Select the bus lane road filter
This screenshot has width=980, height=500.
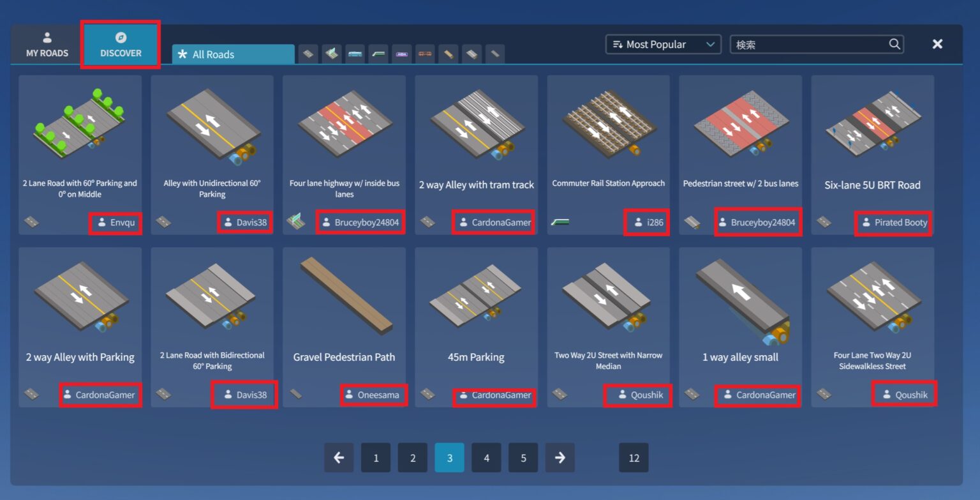coord(355,54)
